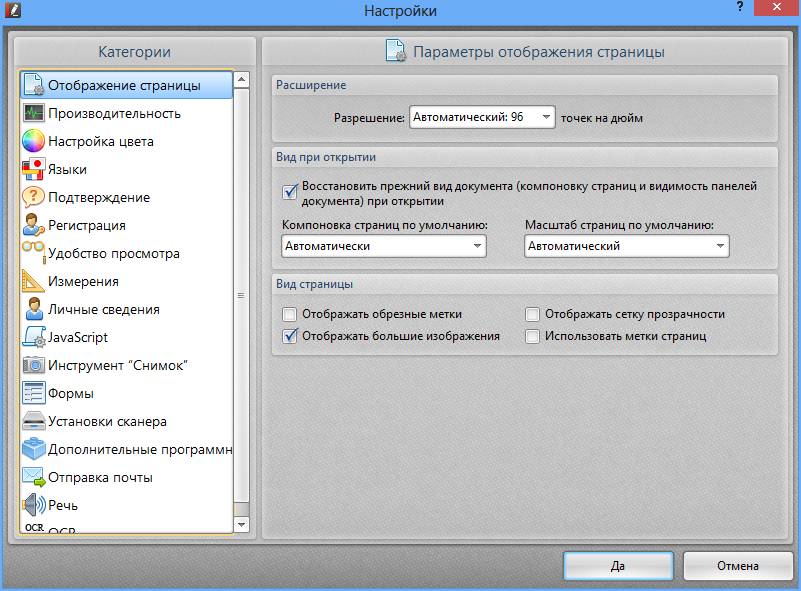This screenshot has height=591, width=801.
Task: Select the Дополнительные программы label
Action: tap(140, 450)
